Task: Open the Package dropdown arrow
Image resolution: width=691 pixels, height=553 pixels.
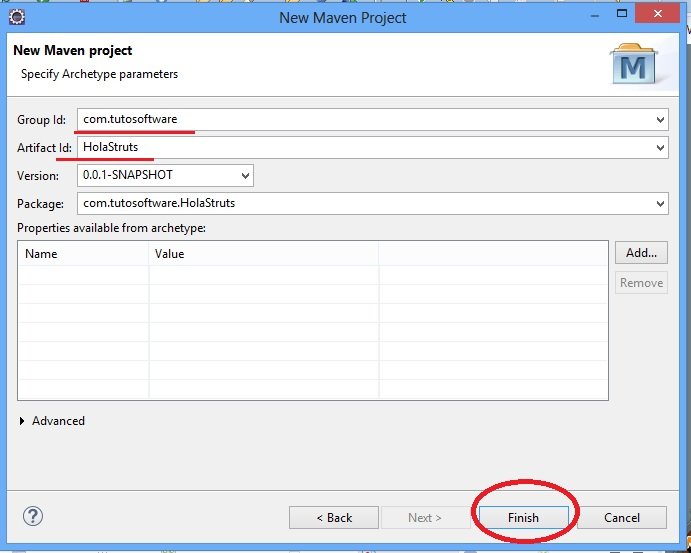Action: coord(660,204)
